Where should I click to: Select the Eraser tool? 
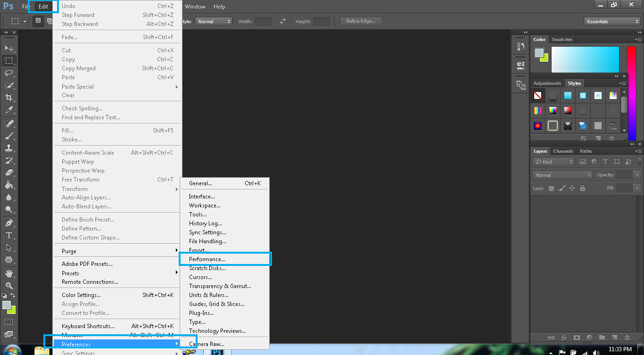(x=9, y=172)
